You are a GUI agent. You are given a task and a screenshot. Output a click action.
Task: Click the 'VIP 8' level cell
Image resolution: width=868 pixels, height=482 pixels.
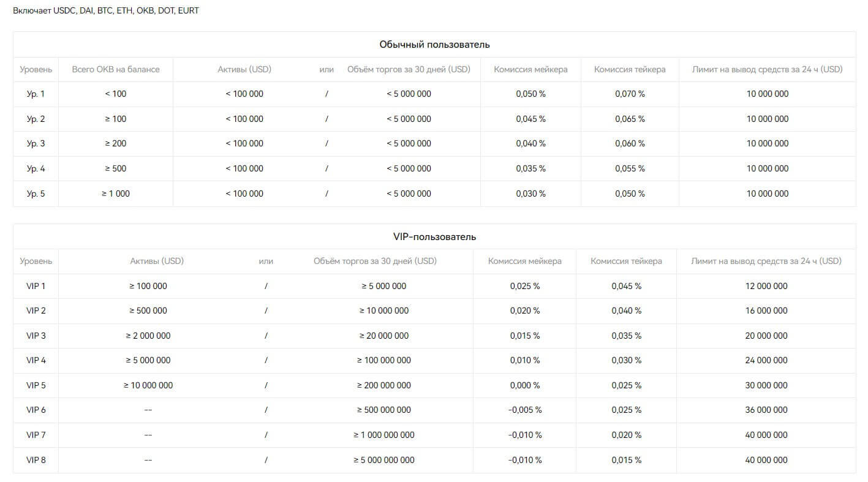[x=36, y=460]
